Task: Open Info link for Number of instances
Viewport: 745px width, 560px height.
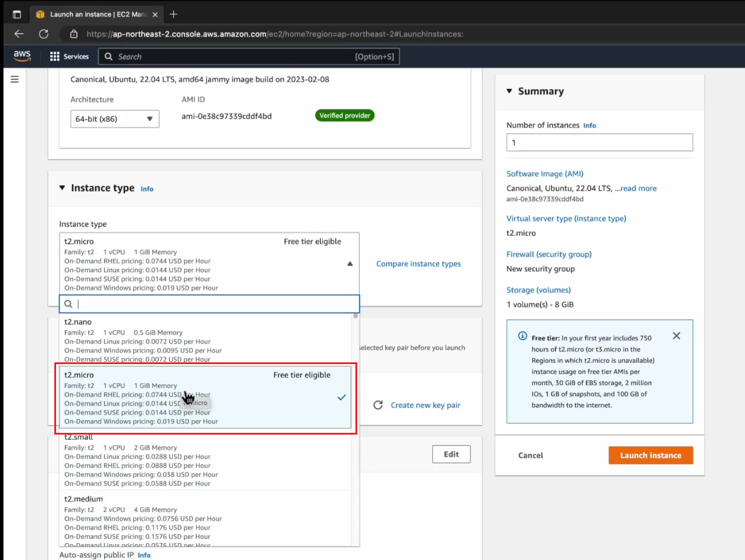Action: coord(590,125)
